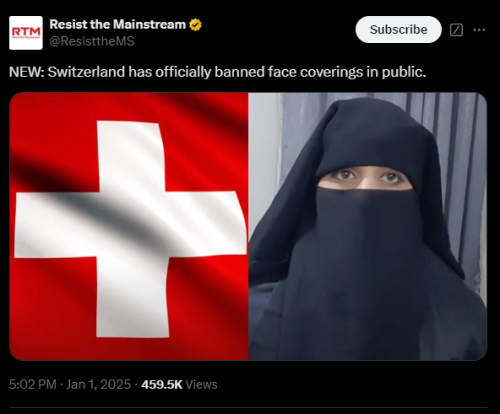Viewport: 500px width, 414px height.
Task: Select the tweet text about Switzerland
Action: (x=217, y=72)
